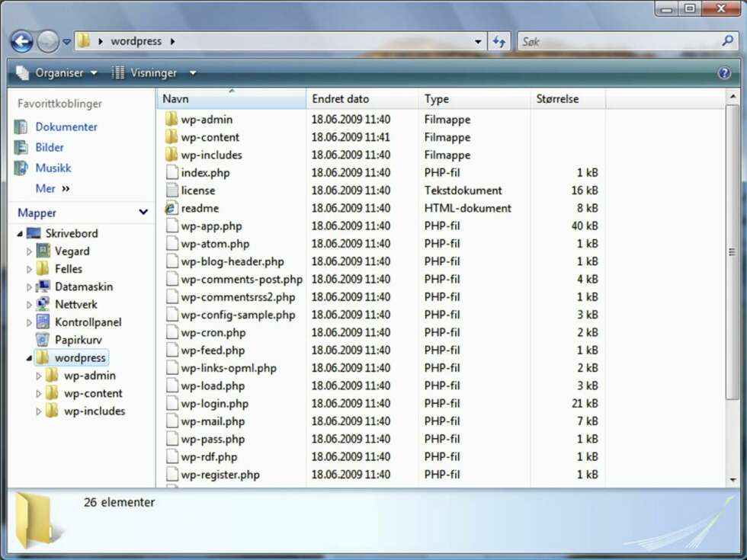Screen dimensions: 747x560
Task: Select the wp-feed.php file name
Action: 213,350
